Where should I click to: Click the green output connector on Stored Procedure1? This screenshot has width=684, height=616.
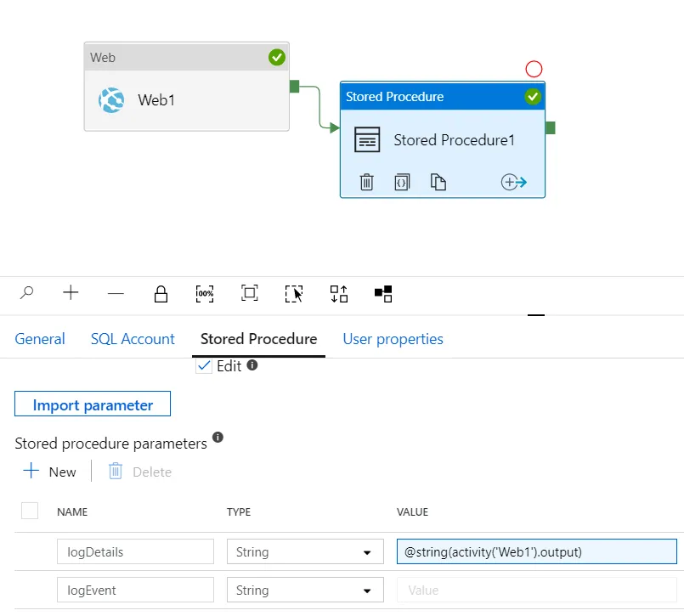tap(551, 127)
